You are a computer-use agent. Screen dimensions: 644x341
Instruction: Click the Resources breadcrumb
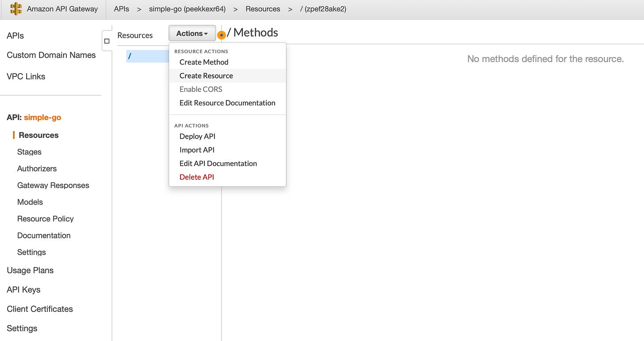pos(263,9)
